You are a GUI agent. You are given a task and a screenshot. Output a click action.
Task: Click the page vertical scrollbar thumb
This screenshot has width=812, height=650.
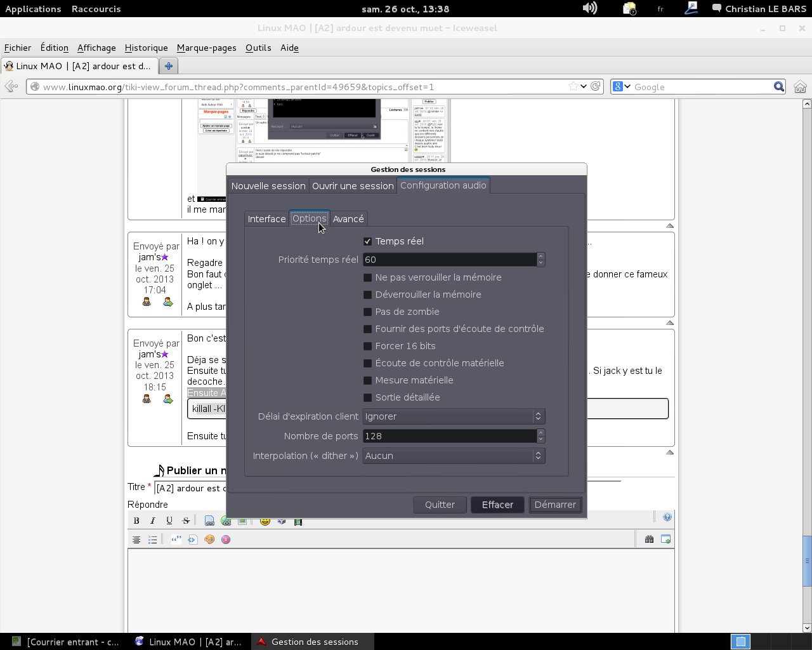tap(807, 560)
